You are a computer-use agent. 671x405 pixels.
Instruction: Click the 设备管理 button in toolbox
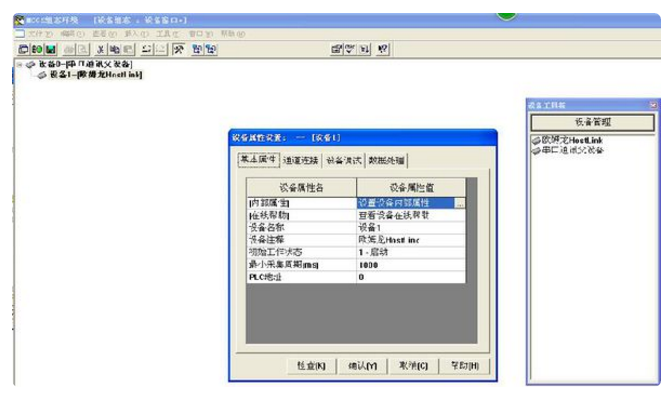tap(591, 122)
